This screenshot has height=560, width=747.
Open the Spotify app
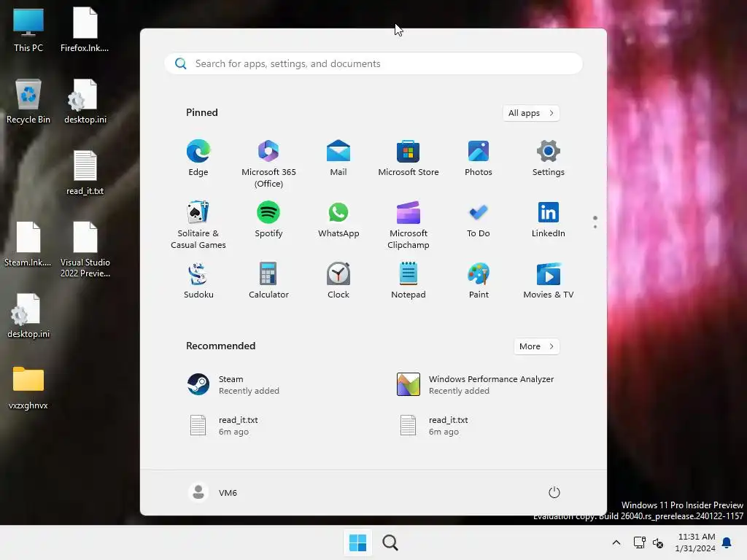pos(268,220)
